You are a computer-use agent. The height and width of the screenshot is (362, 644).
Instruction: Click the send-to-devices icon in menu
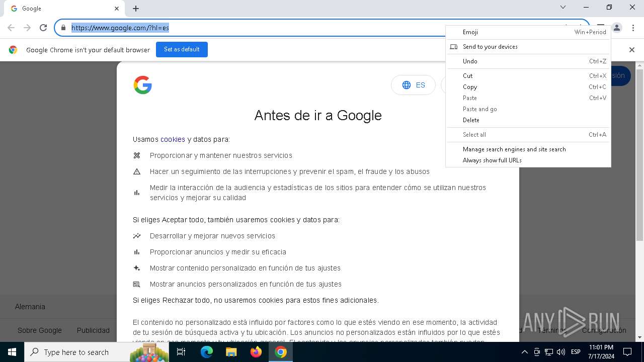point(454,47)
